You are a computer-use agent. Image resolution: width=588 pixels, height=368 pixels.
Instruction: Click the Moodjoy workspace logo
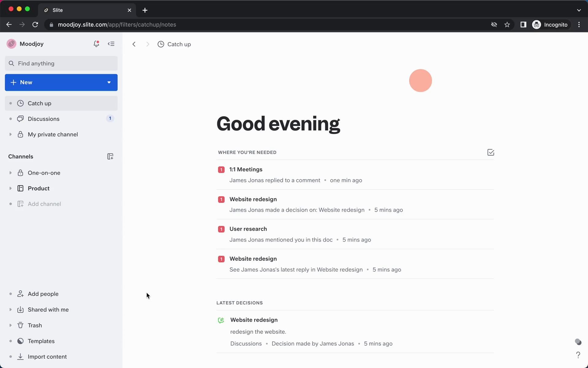pyautogui.click(x=12, y=44)
